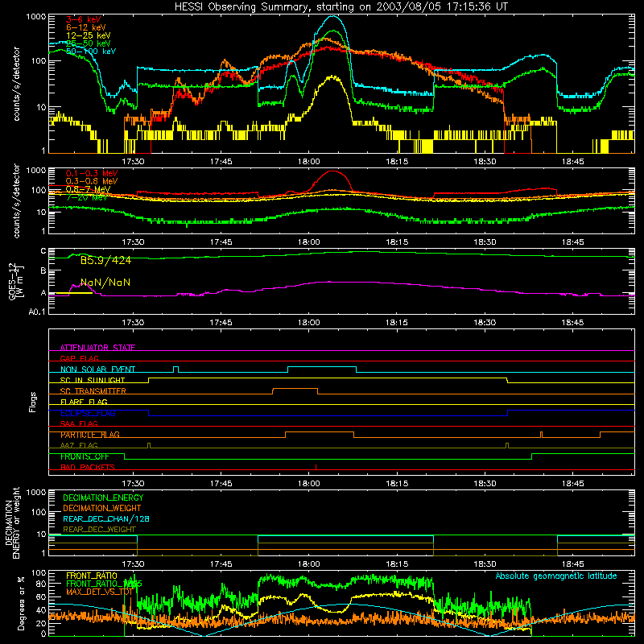
Task: Click the HESSI Observing Summary title text
Action: (341, 7)
